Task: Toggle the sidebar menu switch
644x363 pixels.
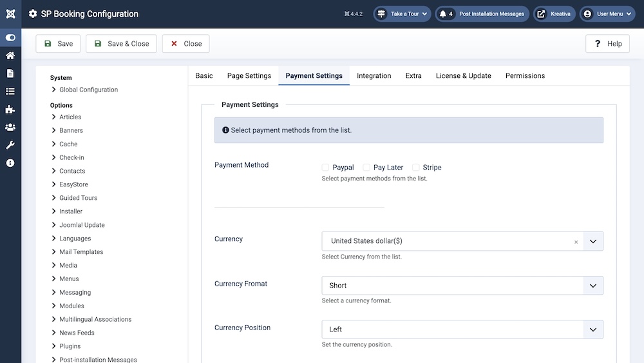Action: click(x=10, y=38)
